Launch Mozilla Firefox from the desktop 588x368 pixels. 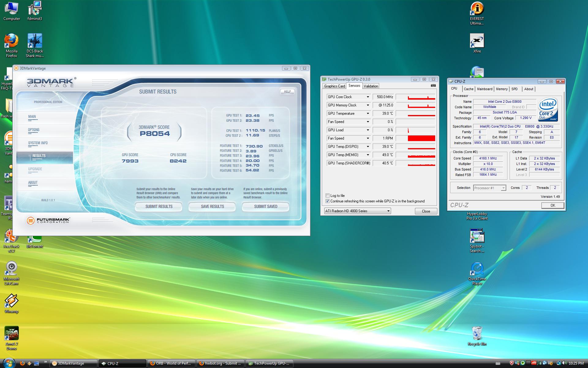[x=12, y=45]
